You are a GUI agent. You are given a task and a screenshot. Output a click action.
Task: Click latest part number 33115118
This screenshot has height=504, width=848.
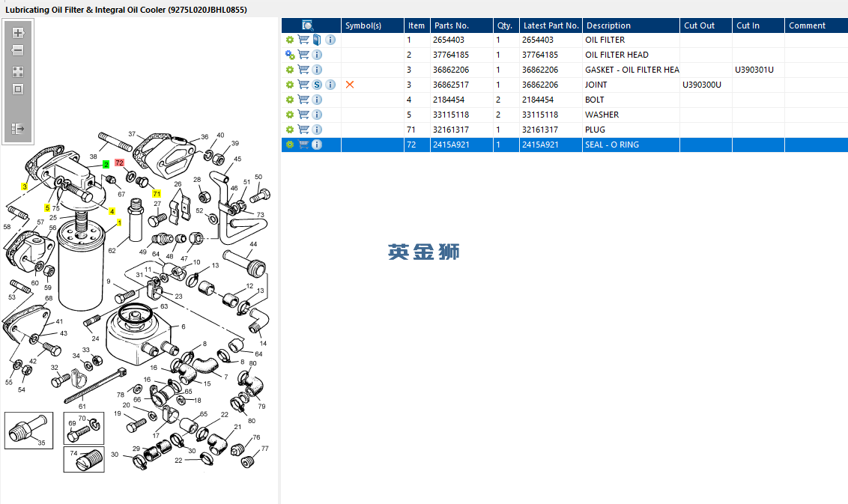point(539,115)
